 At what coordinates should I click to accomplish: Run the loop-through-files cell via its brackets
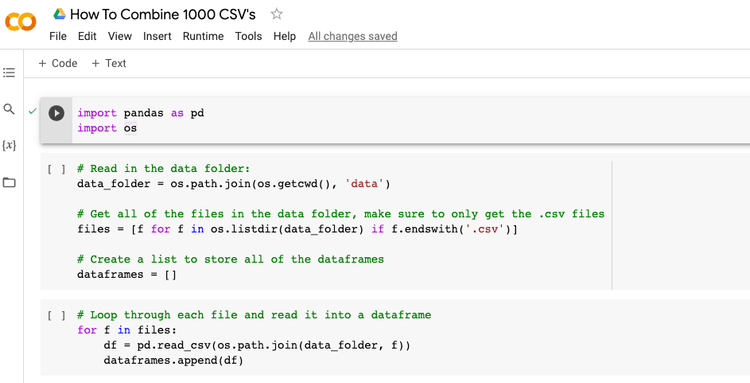[56, 315]
